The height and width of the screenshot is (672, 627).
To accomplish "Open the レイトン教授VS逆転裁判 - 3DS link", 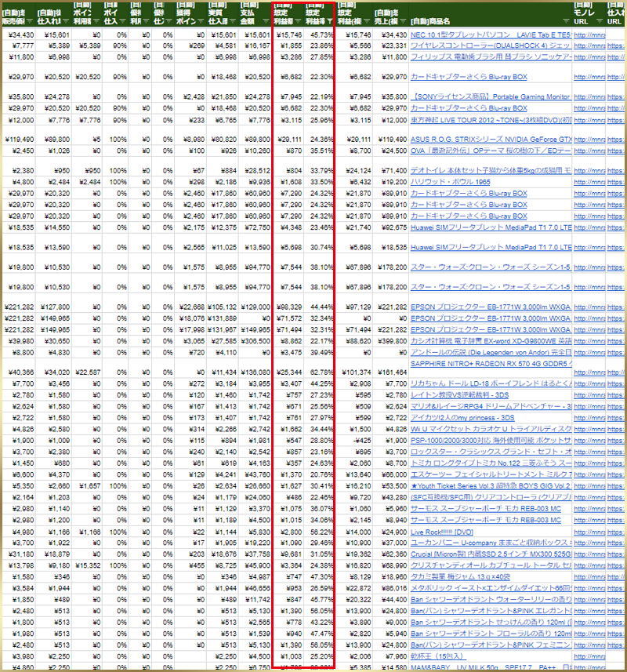I will [x=459, y=395].
